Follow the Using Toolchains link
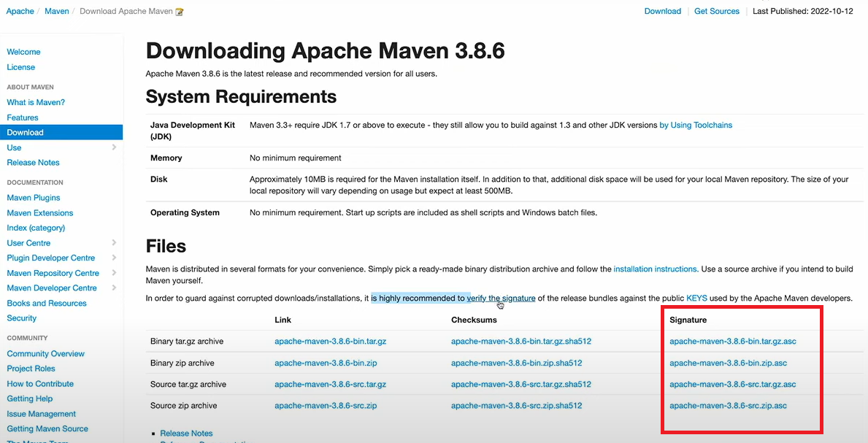Screen dimensions: 868x443 [695, 125]
